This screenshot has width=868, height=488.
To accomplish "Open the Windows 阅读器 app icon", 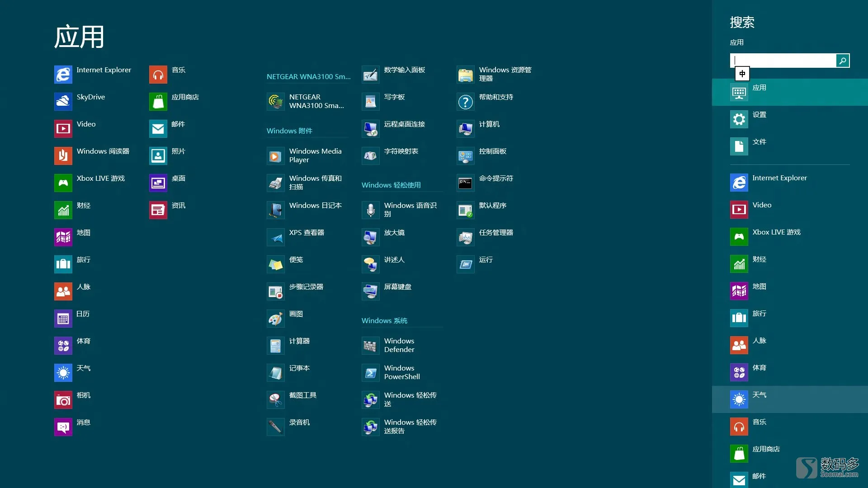I will [x=63, y=156].
